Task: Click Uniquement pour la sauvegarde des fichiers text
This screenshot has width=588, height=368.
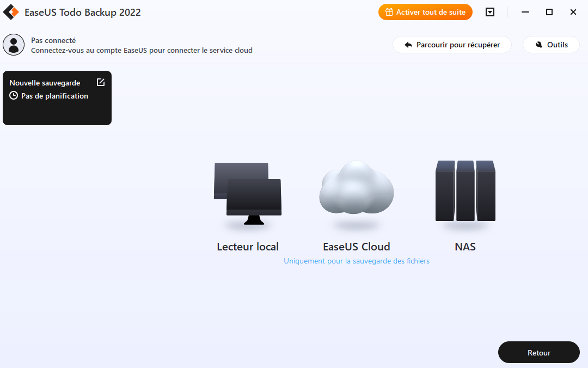Action: click(x=356, y=261)
